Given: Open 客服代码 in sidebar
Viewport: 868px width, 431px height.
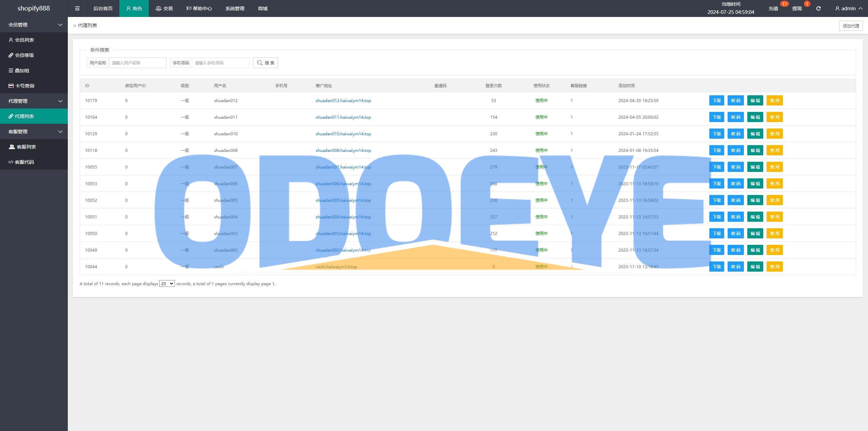Looking at the screenshot, I should [x=34, y=162].
